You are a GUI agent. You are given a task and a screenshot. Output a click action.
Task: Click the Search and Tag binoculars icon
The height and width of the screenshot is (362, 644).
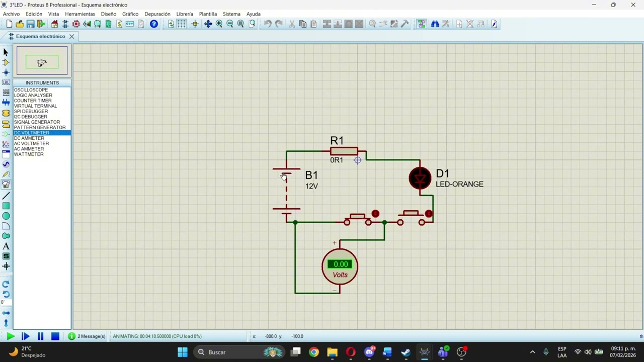coord(435,24)
